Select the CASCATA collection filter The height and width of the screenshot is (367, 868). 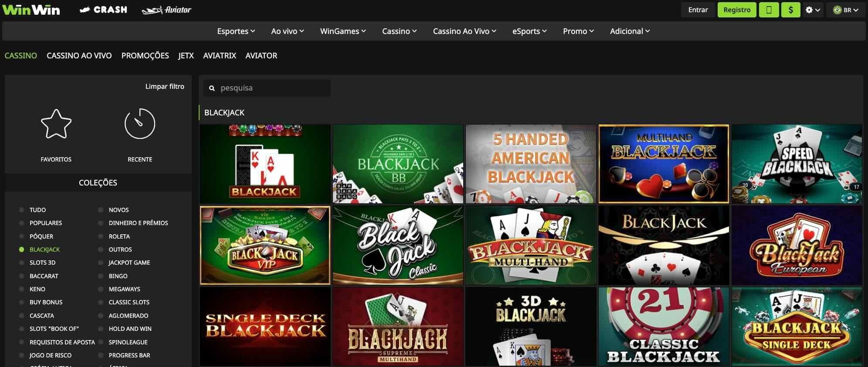[x=41, y=316]
